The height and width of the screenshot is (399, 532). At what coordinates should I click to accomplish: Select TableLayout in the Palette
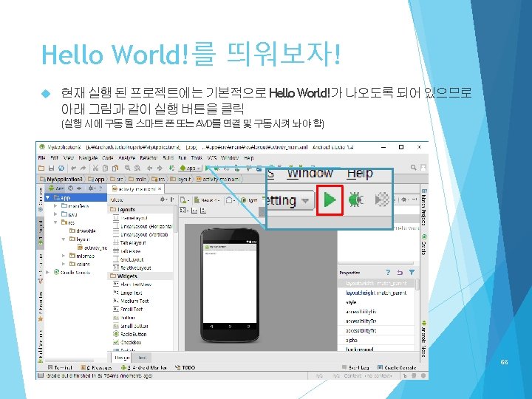pos(129,243)
